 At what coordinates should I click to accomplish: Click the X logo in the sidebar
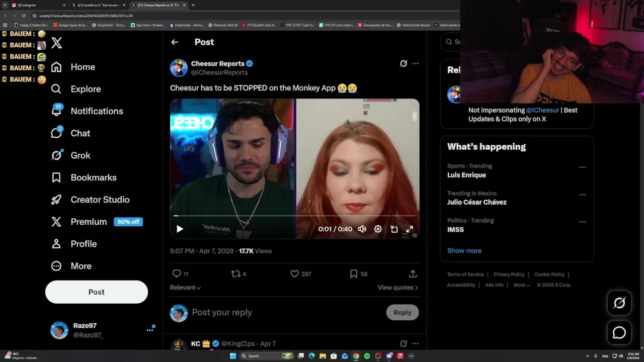(x=56, y=43)
